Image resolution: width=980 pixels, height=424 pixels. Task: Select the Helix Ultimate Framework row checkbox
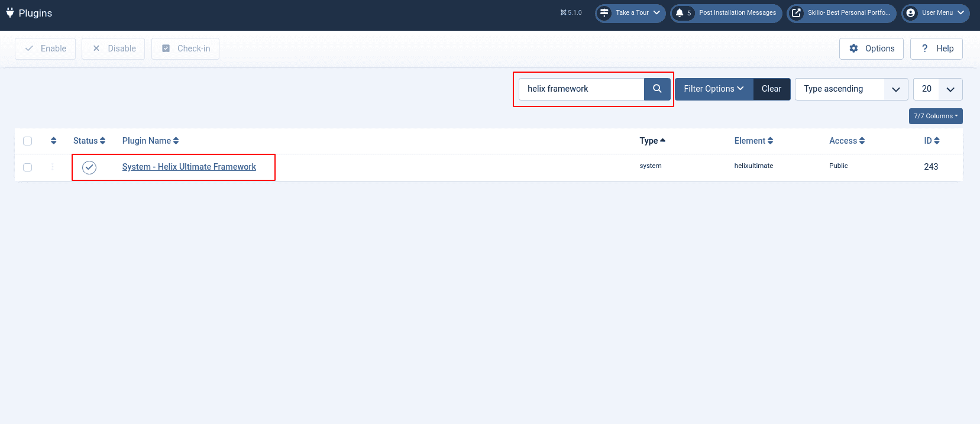[28, 167]
